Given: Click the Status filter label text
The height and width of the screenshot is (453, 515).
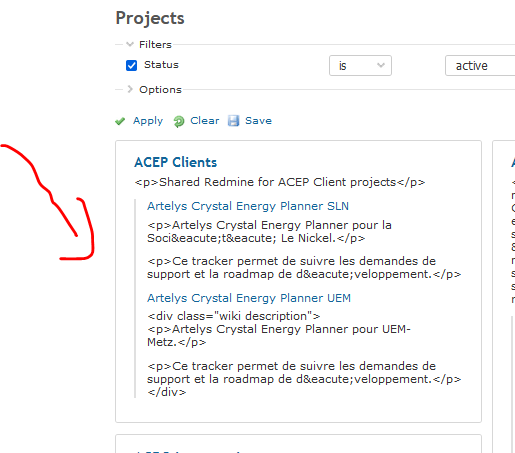Looking at the screenshot, I should 161,65.
